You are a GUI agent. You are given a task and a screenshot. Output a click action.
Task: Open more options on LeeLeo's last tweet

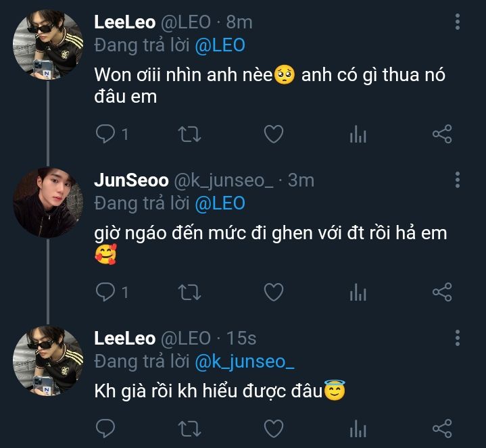pos(458,338)
